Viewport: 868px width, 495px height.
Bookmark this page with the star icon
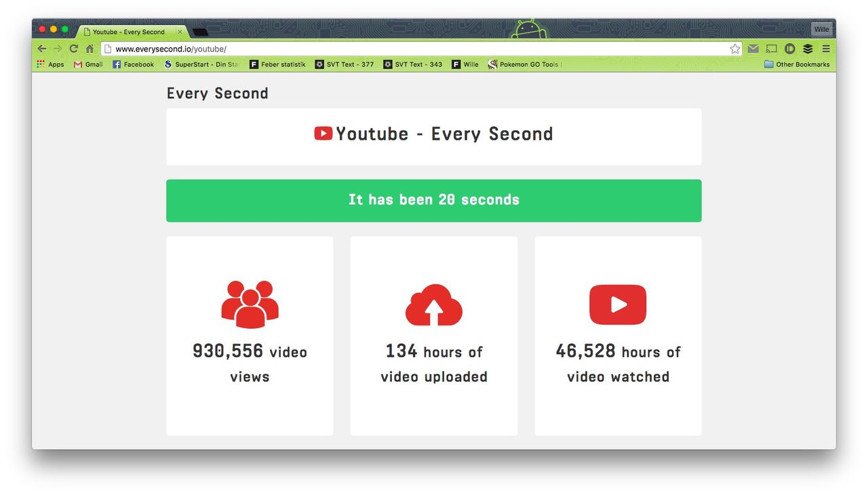tap(734, 49)
